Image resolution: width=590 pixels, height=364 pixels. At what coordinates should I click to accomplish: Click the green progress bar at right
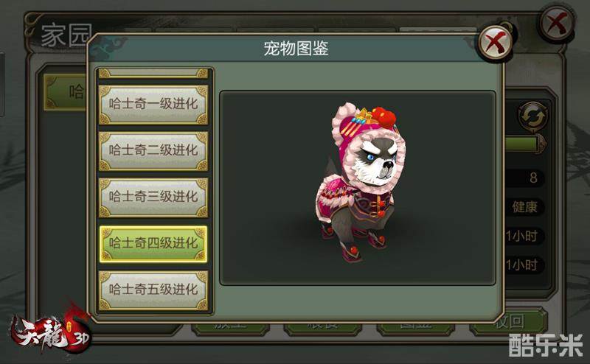pos(524,144)
